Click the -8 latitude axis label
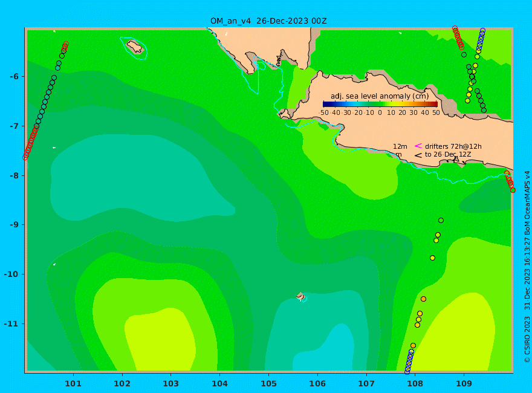The image size is (532, 393). point(14,176)
